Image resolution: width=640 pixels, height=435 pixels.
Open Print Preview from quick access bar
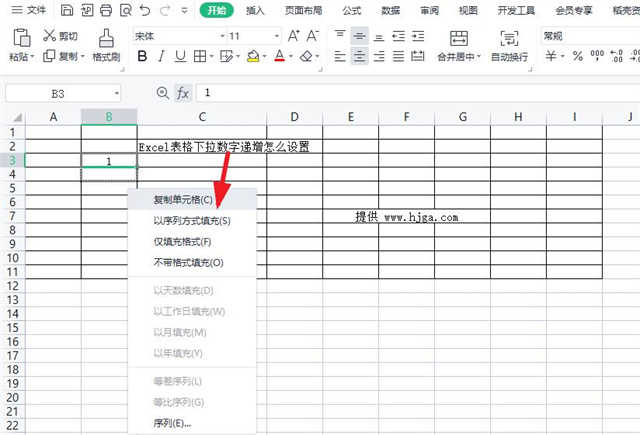coord(126,10)
